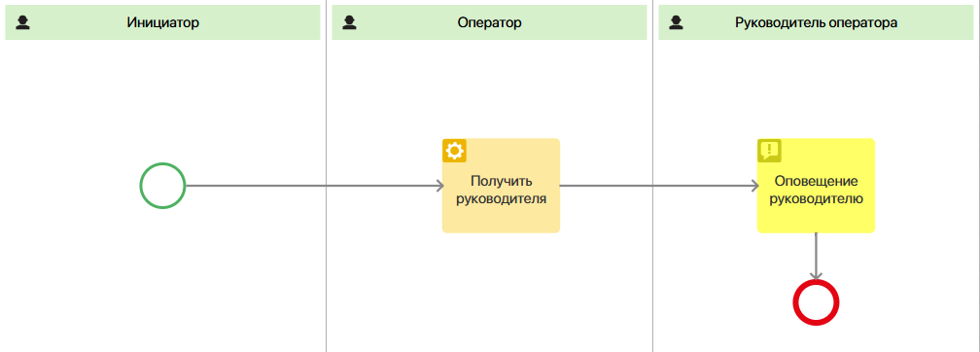Select the Оповещение руководителю notification task
This screenshot has width=980, height=352.
point(816,186)
